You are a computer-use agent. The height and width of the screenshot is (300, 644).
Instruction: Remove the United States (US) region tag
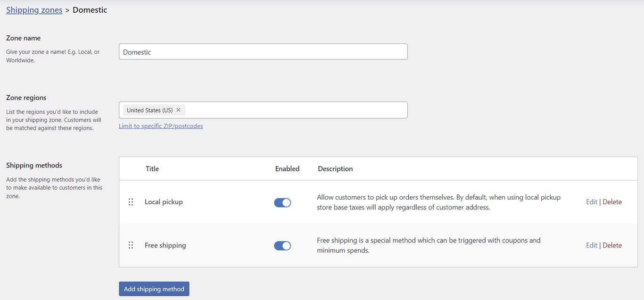[178, 110]
